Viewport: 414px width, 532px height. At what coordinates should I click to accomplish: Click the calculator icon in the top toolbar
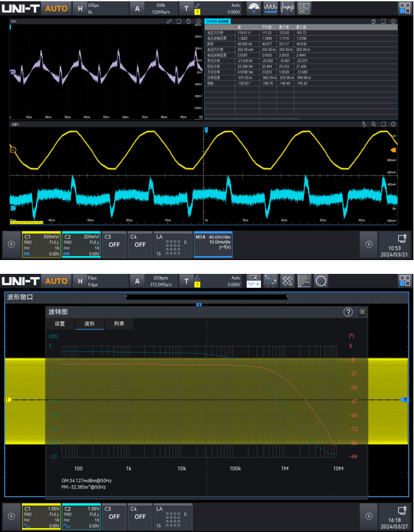(303, 8)
